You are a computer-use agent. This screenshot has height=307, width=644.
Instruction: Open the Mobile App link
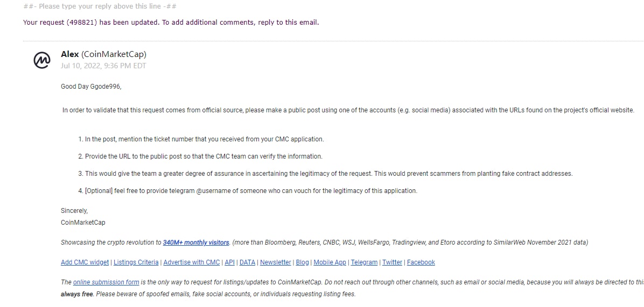[330, 262]
